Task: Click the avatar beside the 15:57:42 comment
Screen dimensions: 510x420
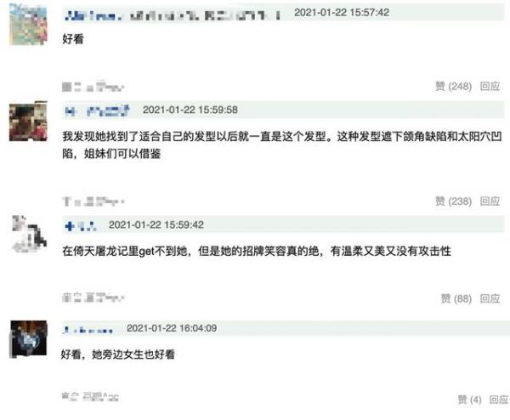Action: tap(28, 25)
